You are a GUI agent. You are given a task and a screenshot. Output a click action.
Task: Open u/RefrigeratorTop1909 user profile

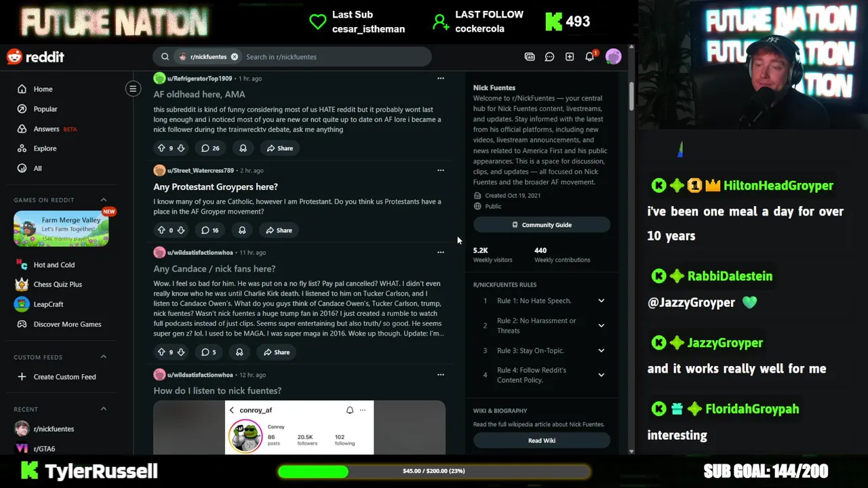pyautogui.click(x=199, y=79)
